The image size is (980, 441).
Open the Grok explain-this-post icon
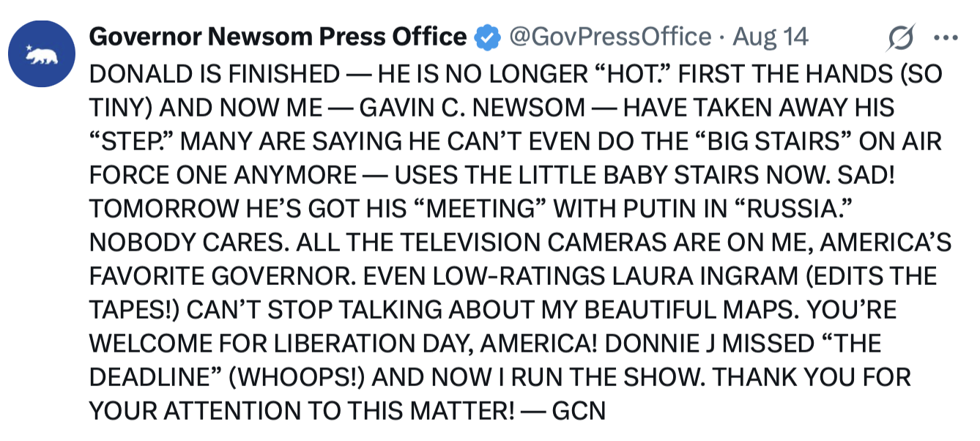tap(900, 37)
